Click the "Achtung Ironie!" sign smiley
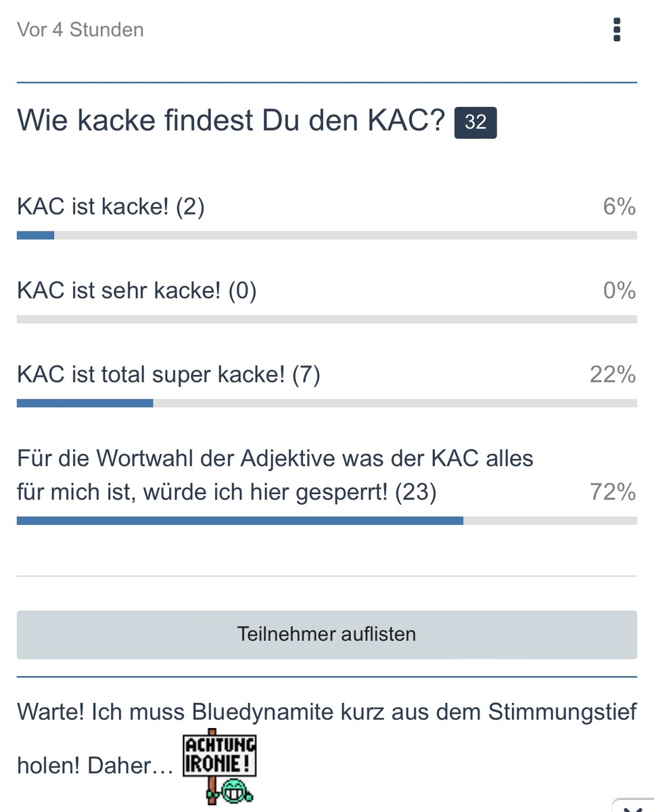This screenshot has width=654, height=812. tap(220, 765)
